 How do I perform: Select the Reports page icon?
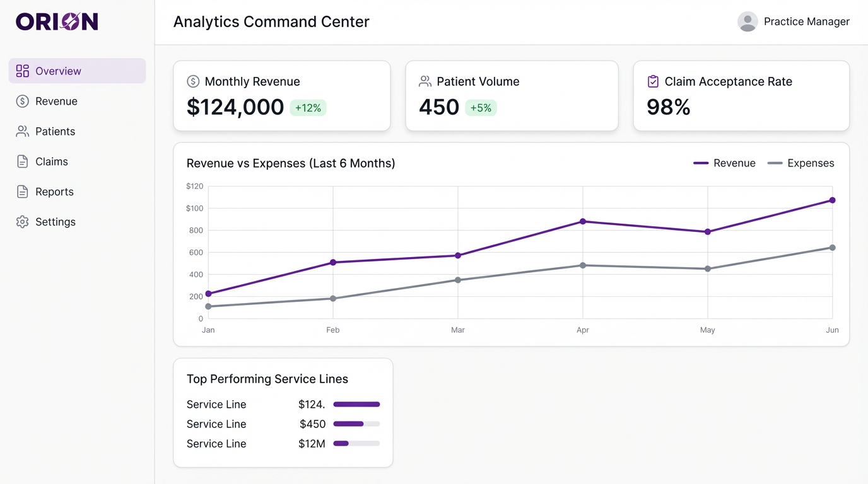[22, 192]
